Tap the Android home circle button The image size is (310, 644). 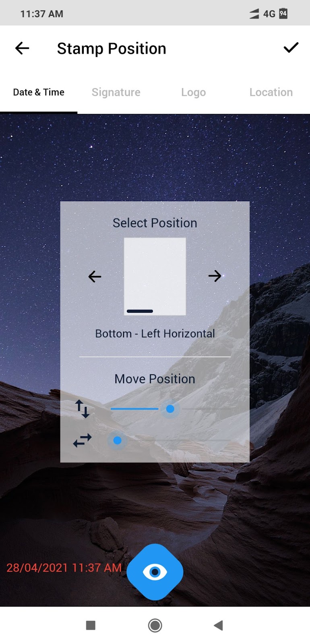coord(155,625)
